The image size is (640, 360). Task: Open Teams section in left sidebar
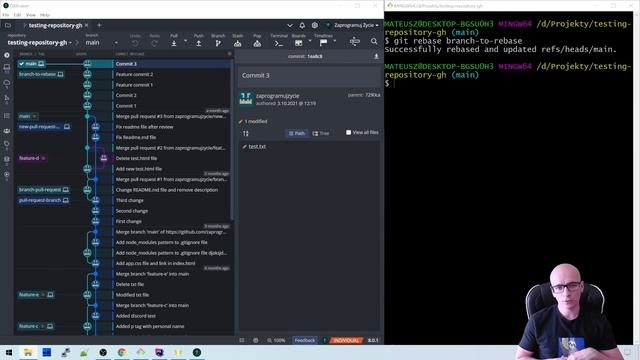(7, 131)
